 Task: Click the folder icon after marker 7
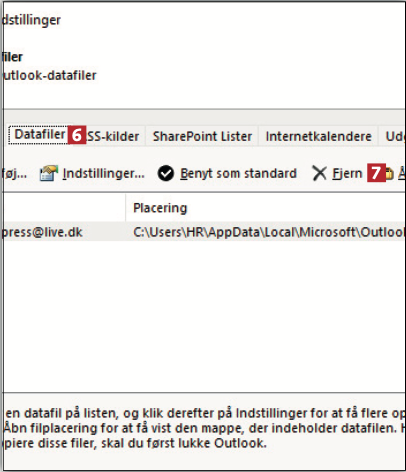click(x=389, y=173)
